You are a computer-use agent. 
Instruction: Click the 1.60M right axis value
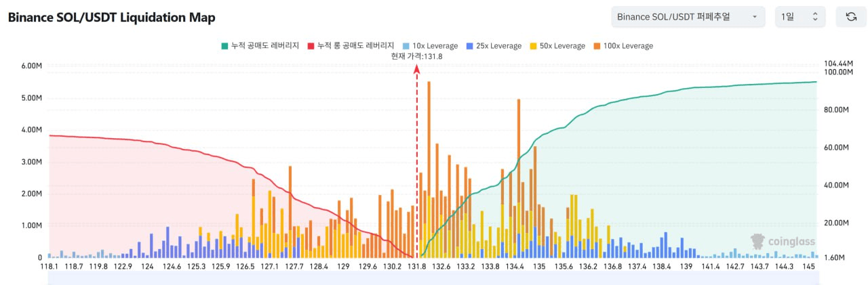tap(834, 257)
